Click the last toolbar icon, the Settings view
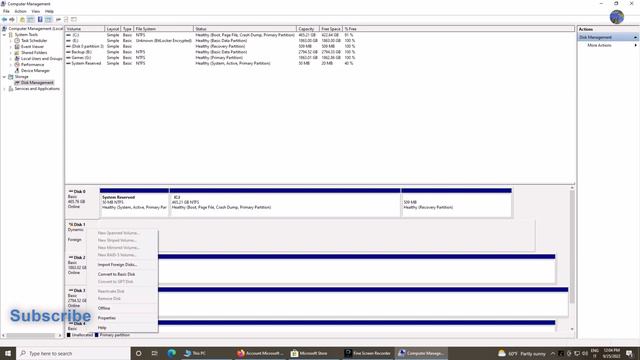Image resolution: width=640 pixels, height=360 pixels. pyautogui.click(x=74, y=20)
